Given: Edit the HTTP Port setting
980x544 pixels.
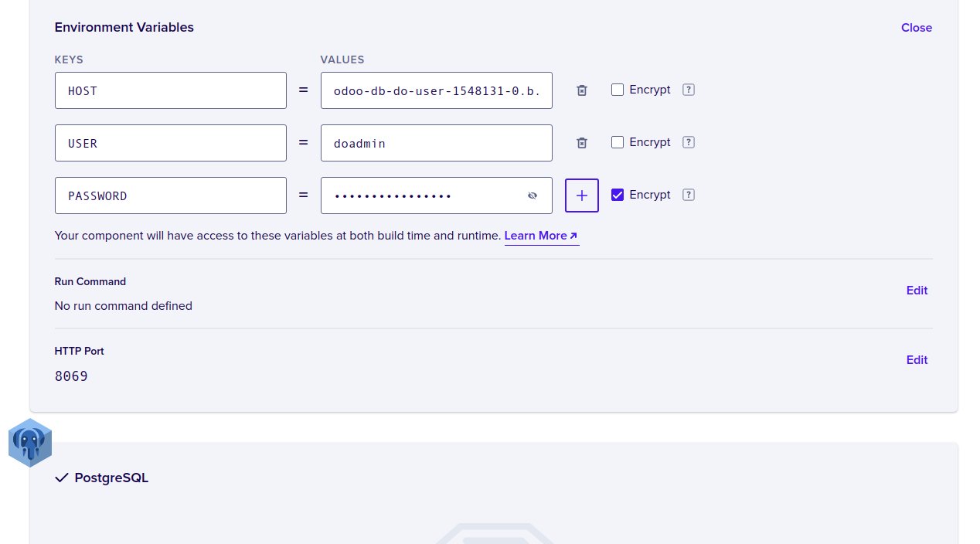Looking at the screenshot, I should coord(917,360).
